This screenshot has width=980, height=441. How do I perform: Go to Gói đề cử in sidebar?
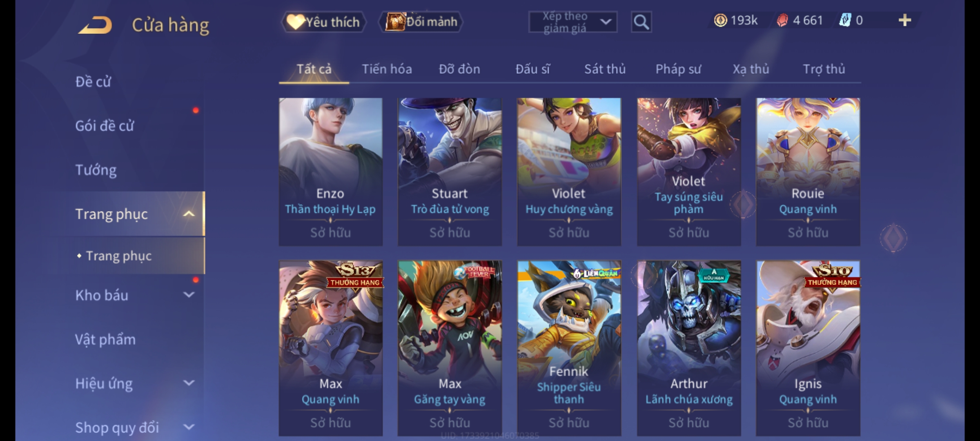click(105, 126)
